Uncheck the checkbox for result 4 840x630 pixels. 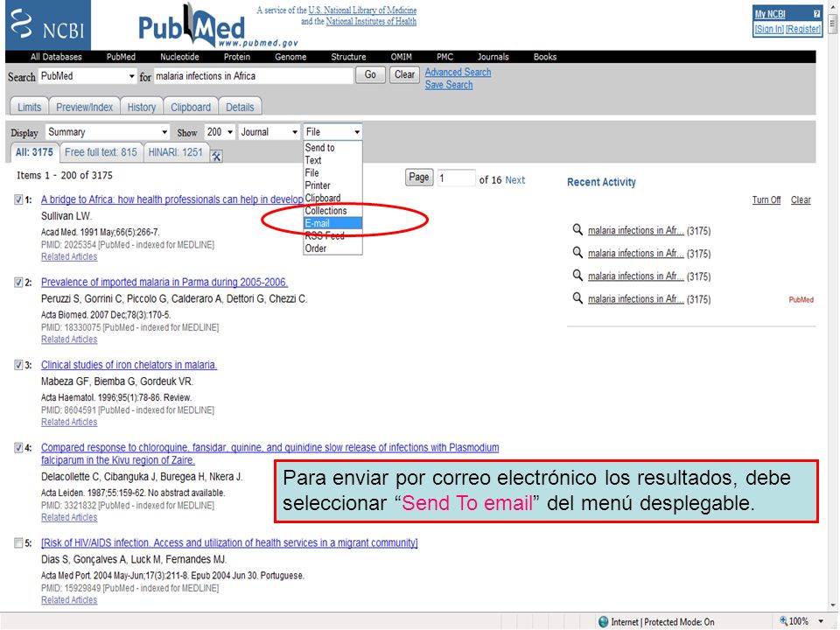pyautogui.click(x=18, y=447)
